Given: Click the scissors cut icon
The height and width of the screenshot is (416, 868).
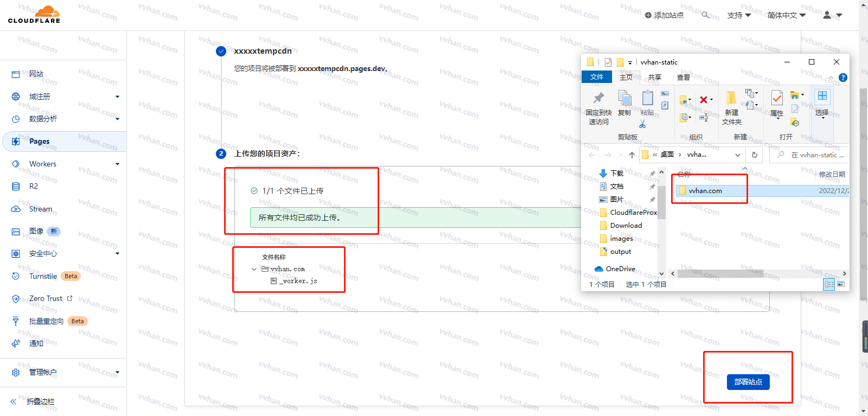Looking at the screenshot, I should point(642,124).
